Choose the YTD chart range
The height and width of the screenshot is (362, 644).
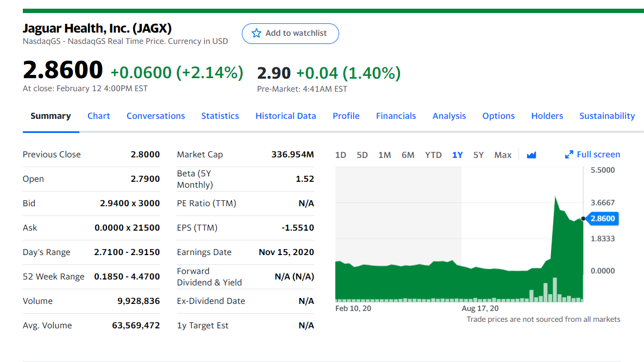tap(433, 155)
